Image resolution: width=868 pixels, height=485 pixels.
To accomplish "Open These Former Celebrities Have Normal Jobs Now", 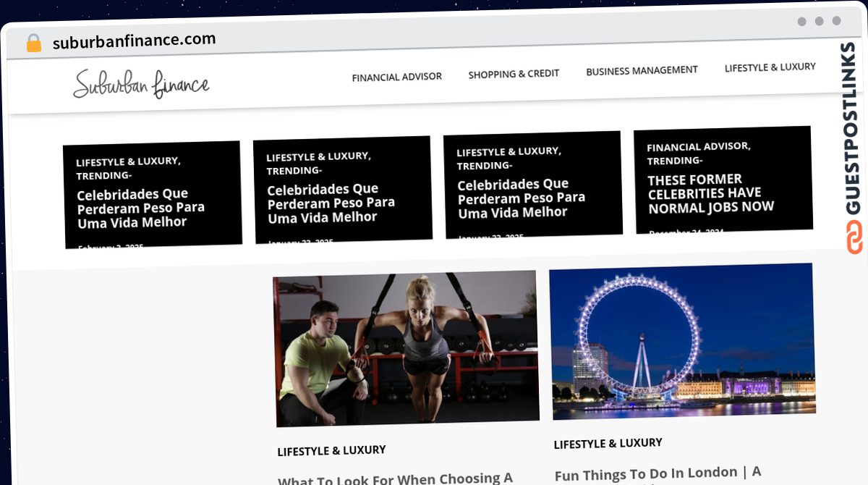I will click(x=710, y=193).
